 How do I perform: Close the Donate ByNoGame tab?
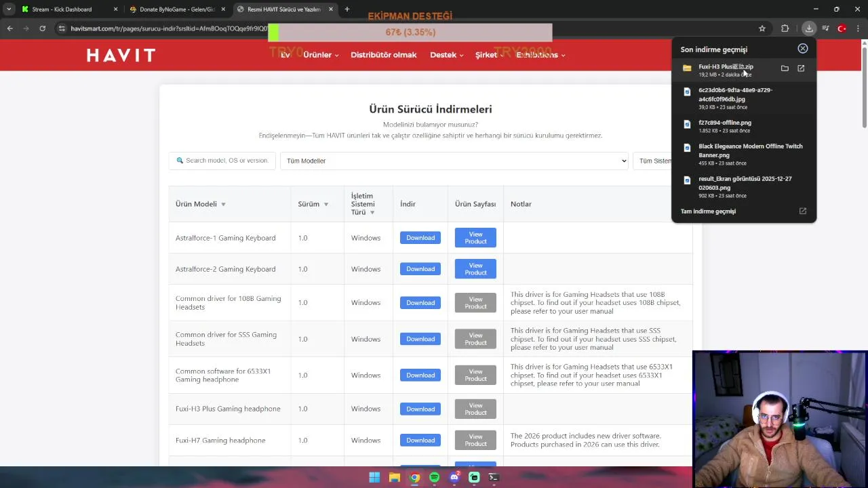pyautogui.click(x=224, y=9)
